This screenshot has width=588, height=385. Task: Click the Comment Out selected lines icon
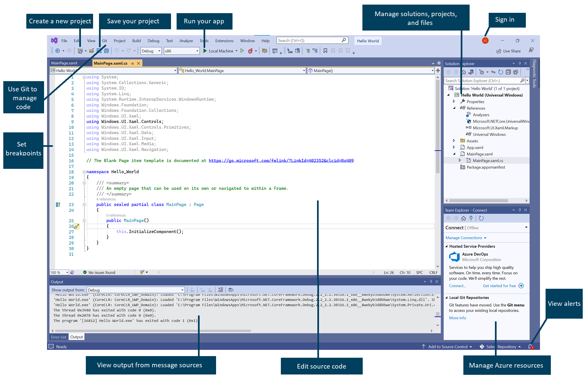tap(308, 51)
